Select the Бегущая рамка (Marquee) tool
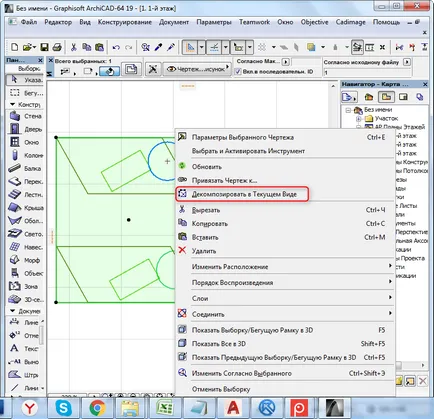 click(x=25, y=93)
